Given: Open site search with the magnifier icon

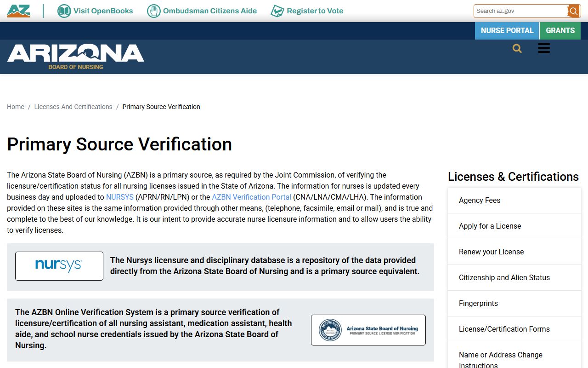Looking at the screenshot, I should [517, 48].
